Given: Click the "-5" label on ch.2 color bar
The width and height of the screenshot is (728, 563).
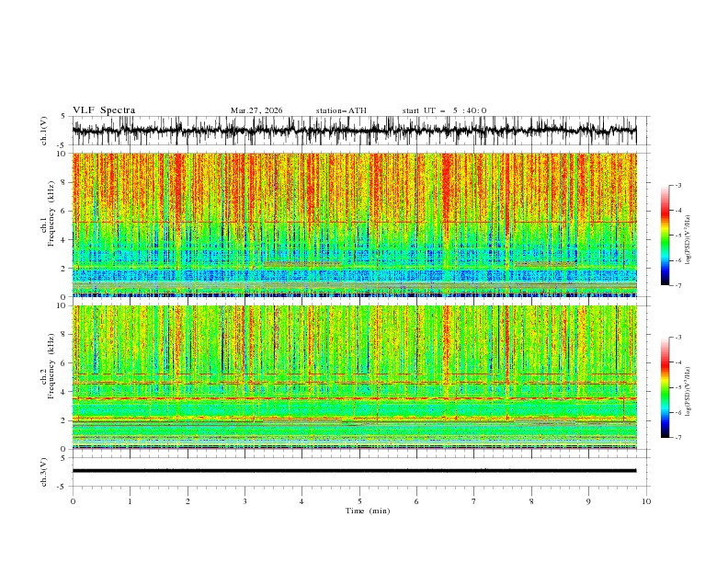Looking at the screenshot, I should (x=678, y=387).
